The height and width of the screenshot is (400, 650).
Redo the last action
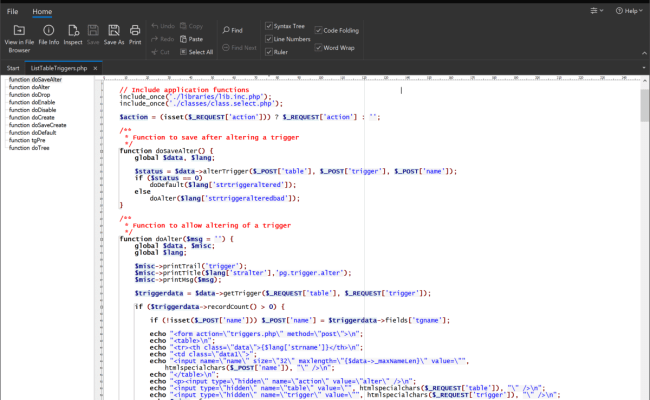tap(163, 39)
